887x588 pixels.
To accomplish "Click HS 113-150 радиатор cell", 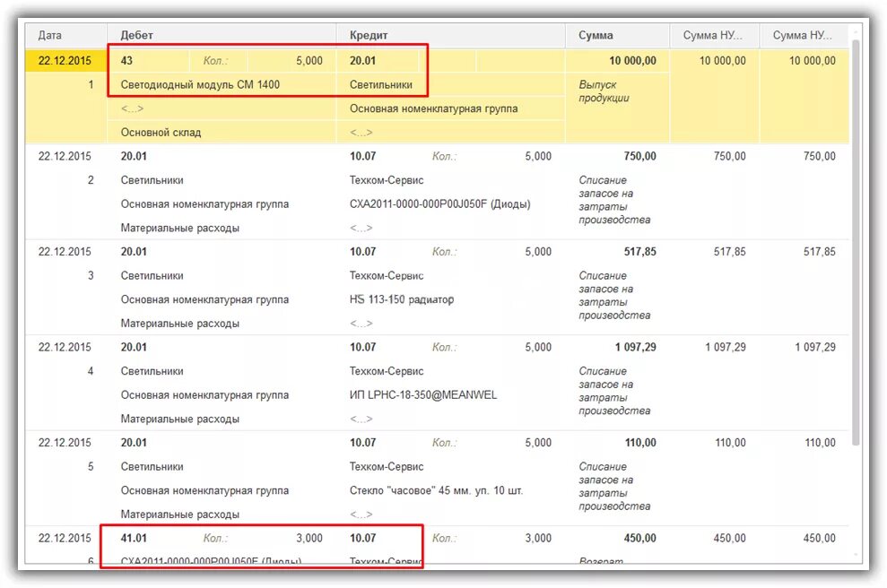I will 401,299.
